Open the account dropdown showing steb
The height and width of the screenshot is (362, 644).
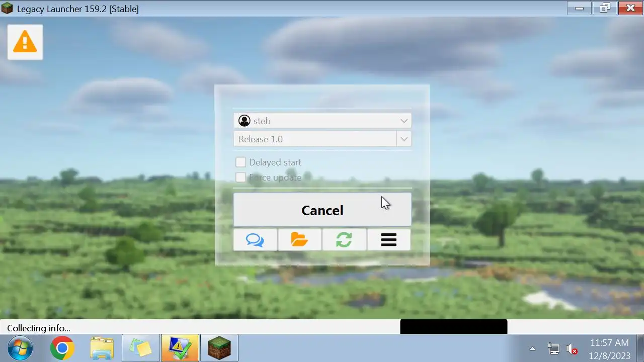(x=322, y=121)
